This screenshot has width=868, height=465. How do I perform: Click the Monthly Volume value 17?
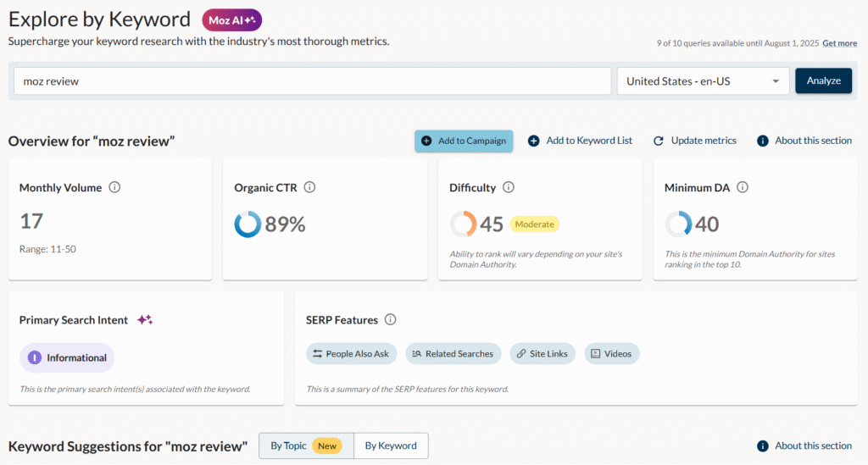click(31, 221)
